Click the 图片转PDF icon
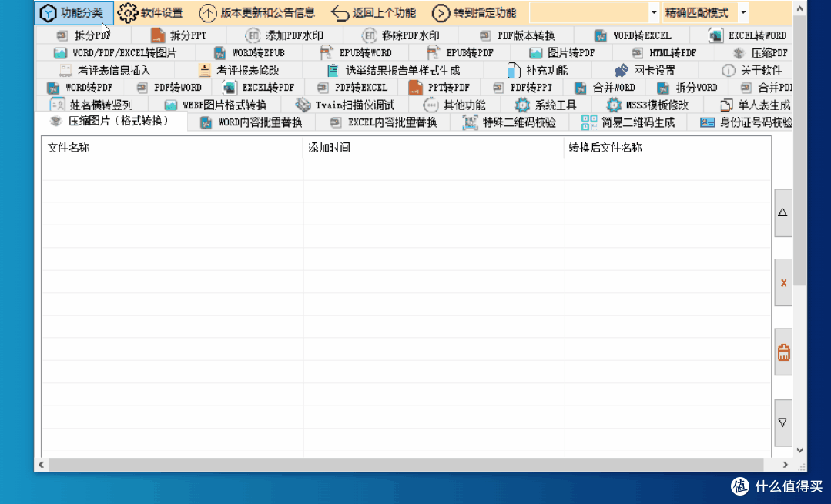 (x=536, y=53)
